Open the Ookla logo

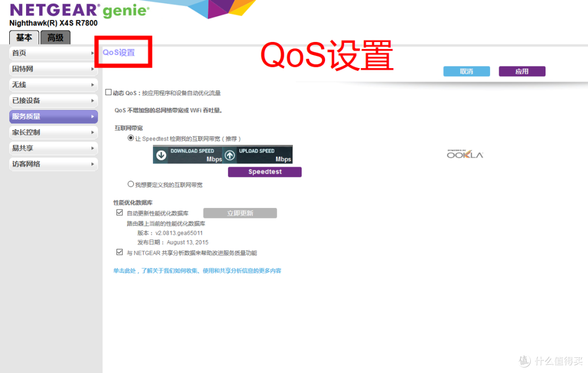click(465, 154)
